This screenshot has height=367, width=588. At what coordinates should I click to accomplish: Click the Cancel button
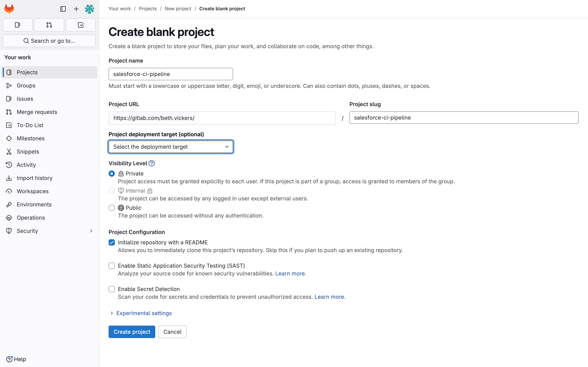pyautogui.click(x=172, y=332)
